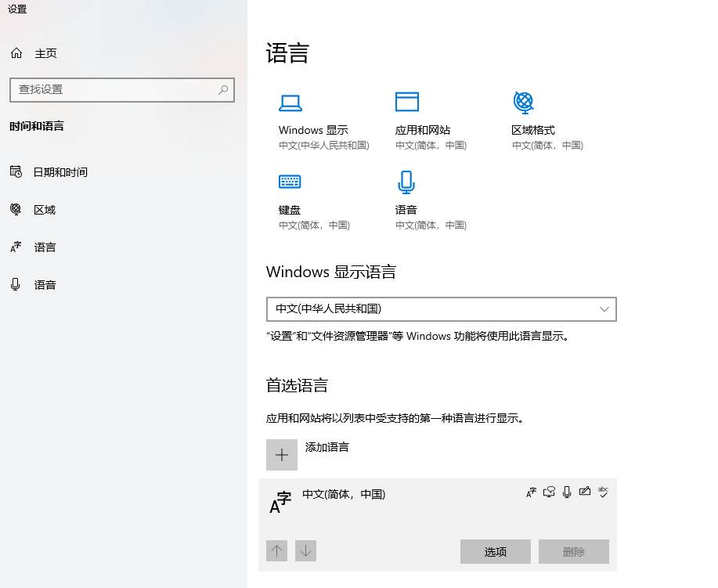The width and height of the screenshot is (718, 588).
Task: Click the globe icon next to 区域
Action: pos(16,209)
